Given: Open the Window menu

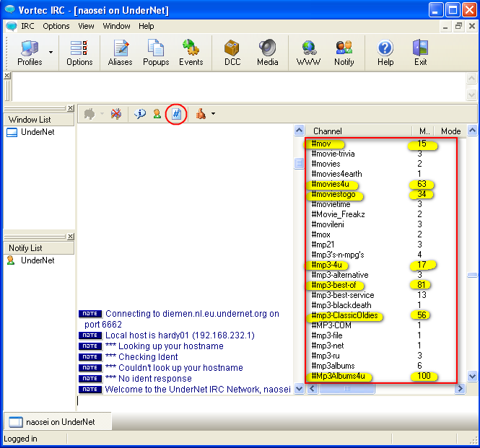Looking at the screenshot, I should (116, 26).
